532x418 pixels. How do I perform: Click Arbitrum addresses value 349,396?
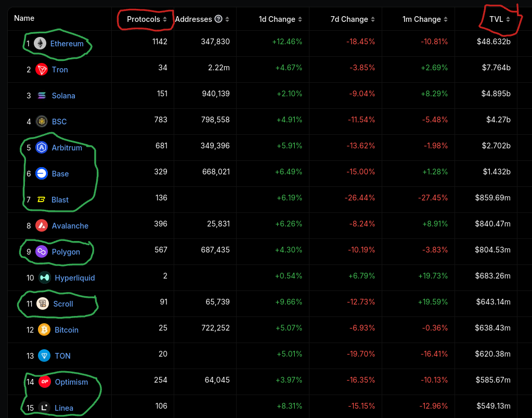215,146
